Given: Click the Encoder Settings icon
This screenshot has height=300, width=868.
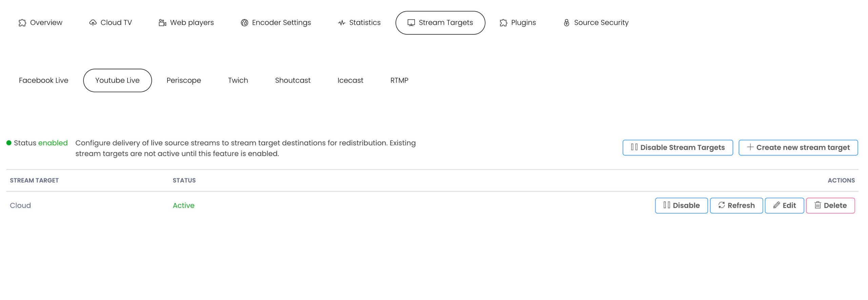Looking at the screenshot, I should tap(244, 23).
